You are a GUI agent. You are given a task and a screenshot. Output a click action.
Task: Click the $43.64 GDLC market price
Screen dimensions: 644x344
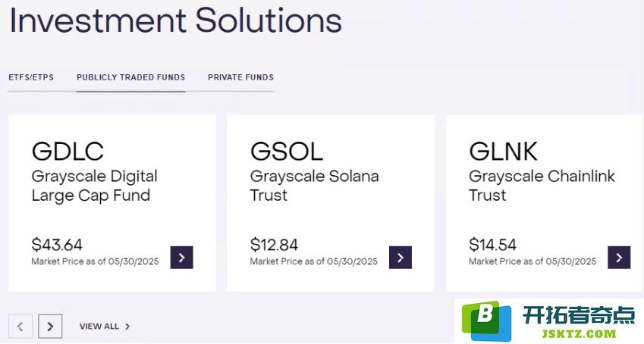click(57, 245)
